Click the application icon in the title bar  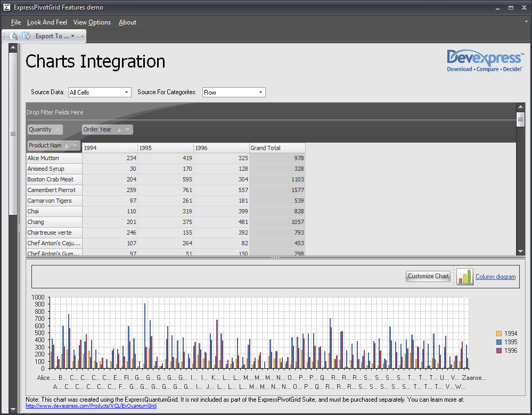(x=7, y=7)
